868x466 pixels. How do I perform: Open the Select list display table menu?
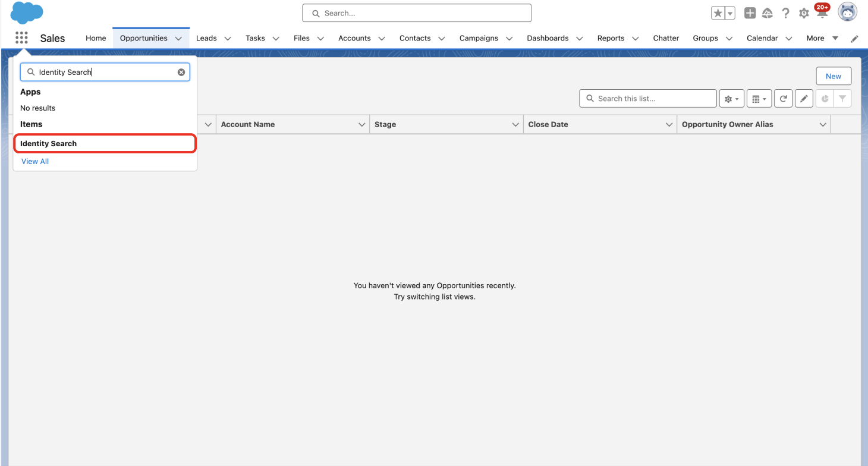pos(759,99)
